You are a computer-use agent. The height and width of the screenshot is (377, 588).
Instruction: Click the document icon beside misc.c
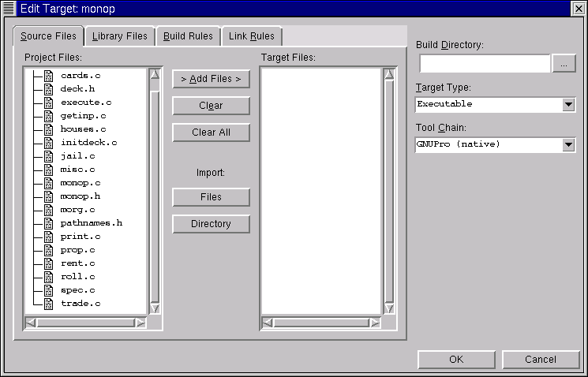[48, 170]
